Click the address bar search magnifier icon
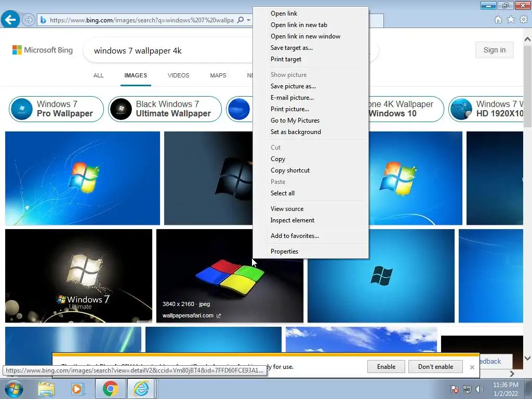 pyautogui.click(x=240, y=20)
